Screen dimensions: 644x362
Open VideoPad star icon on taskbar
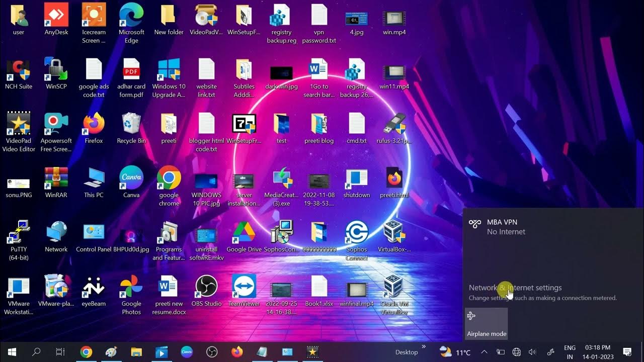click(x=312, y=352)
